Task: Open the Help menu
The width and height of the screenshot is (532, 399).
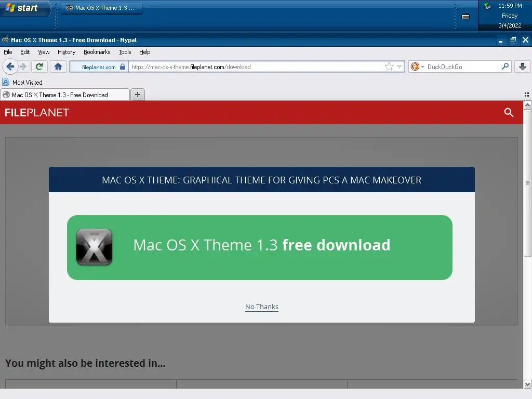Action: coord(145,52)
